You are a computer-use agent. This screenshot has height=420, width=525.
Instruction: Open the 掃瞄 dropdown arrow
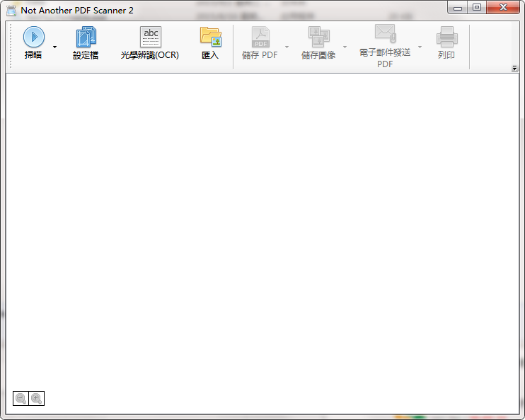click(x=54, y=47)
